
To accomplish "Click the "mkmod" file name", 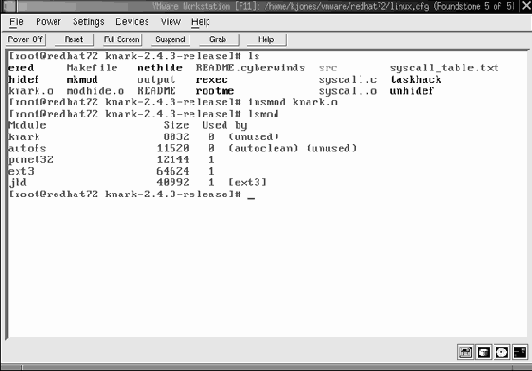I will [82, 79].
